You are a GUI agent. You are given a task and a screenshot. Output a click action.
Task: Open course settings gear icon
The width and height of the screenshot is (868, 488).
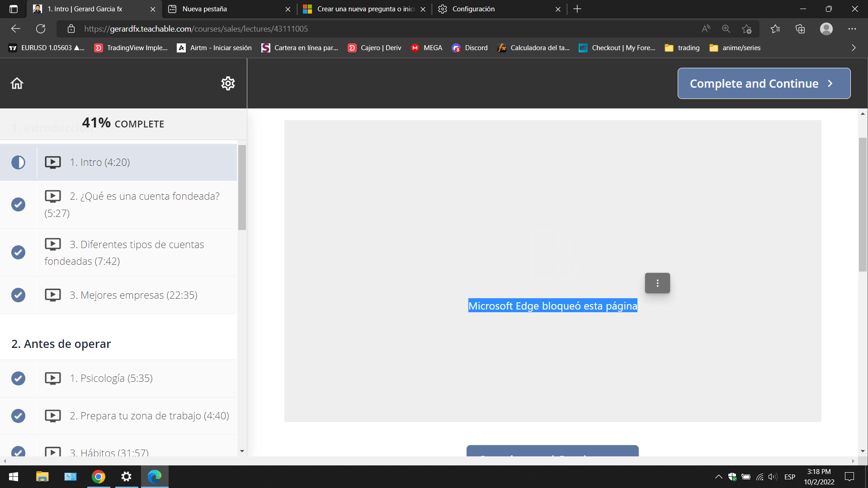click(x=228, y=83)
